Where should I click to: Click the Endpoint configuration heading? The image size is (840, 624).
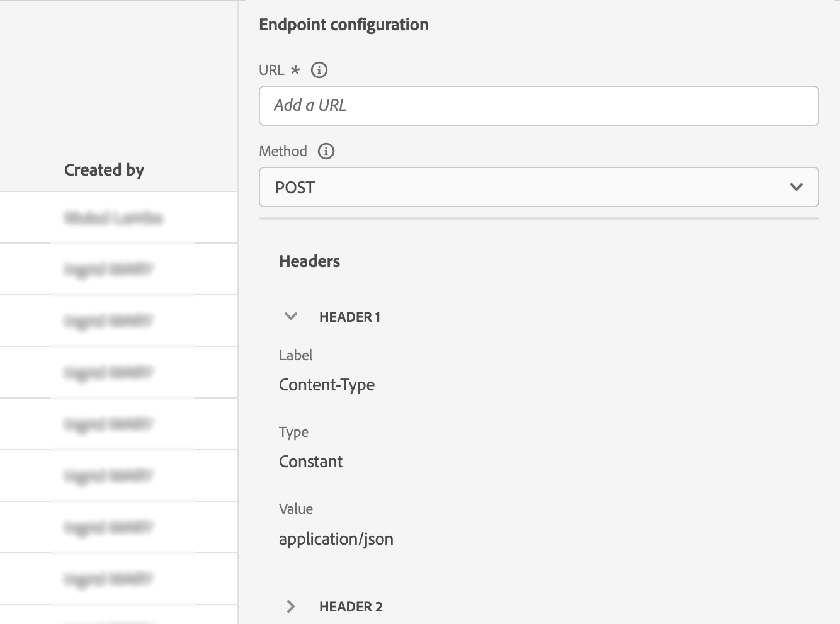pos(344,25)
